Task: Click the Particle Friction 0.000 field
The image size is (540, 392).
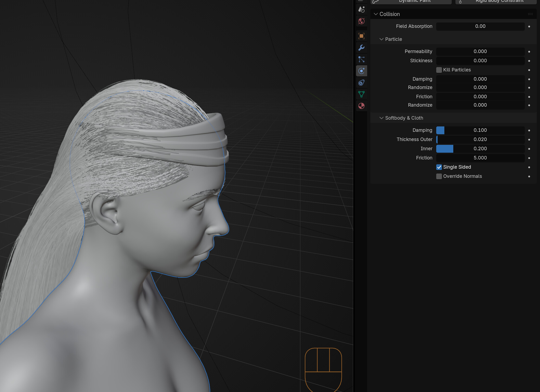Action: pyautogui.click(x=480, y=97)
